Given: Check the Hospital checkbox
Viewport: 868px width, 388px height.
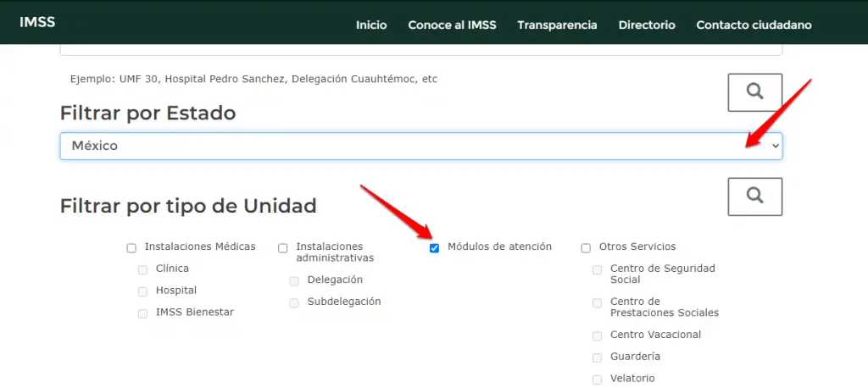Looking at the screenshot, I should click(x=142, y=291).
